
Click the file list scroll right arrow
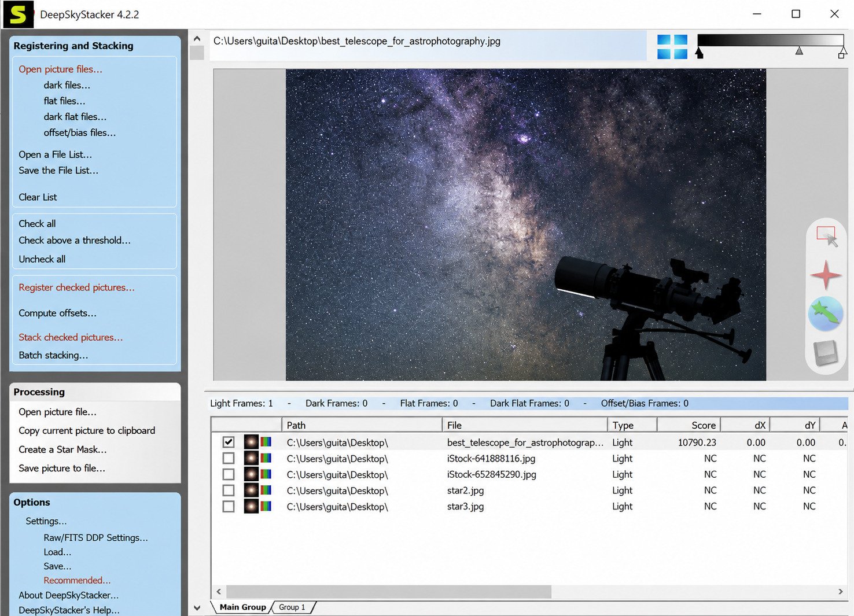841,592
